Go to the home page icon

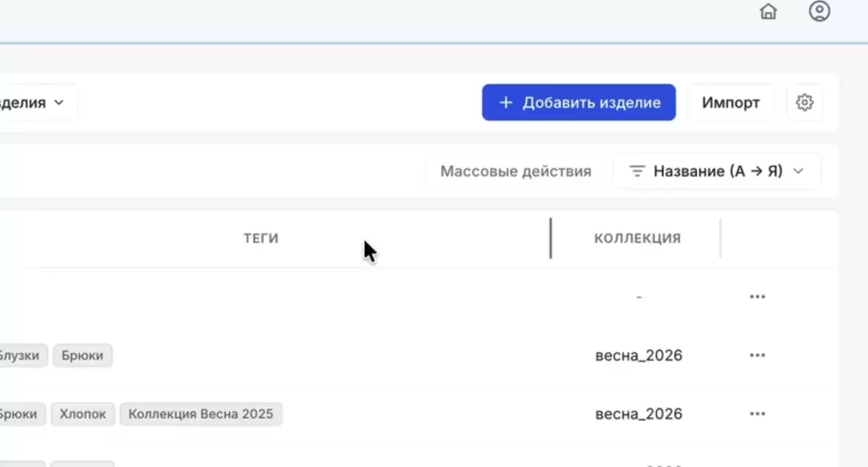tap(768, 12)
